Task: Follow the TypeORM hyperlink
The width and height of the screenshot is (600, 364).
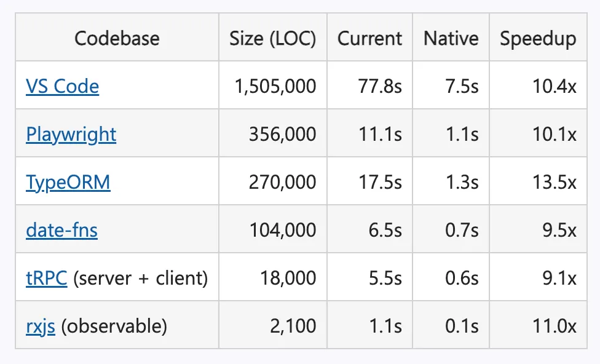Action: [x=68, y=182]
